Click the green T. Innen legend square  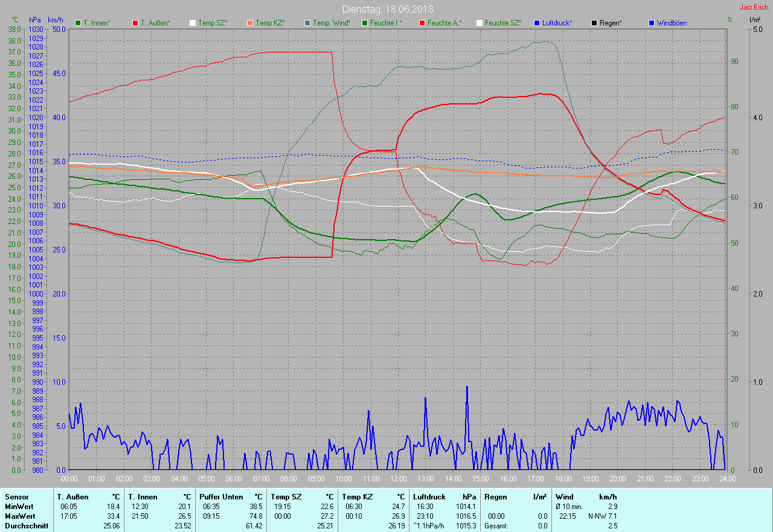point(78,23)
